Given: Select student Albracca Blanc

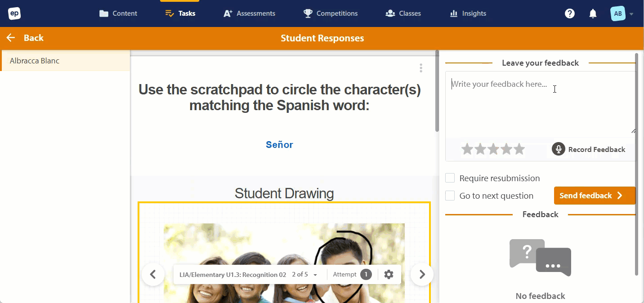Looking at the screenshot, I should (x=65, y=61).
